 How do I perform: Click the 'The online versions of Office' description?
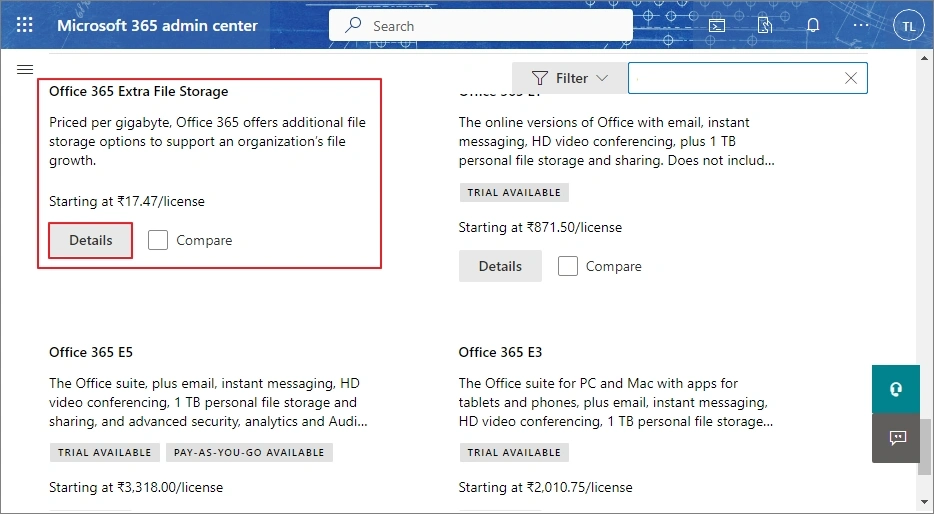(x=617, y=141)
